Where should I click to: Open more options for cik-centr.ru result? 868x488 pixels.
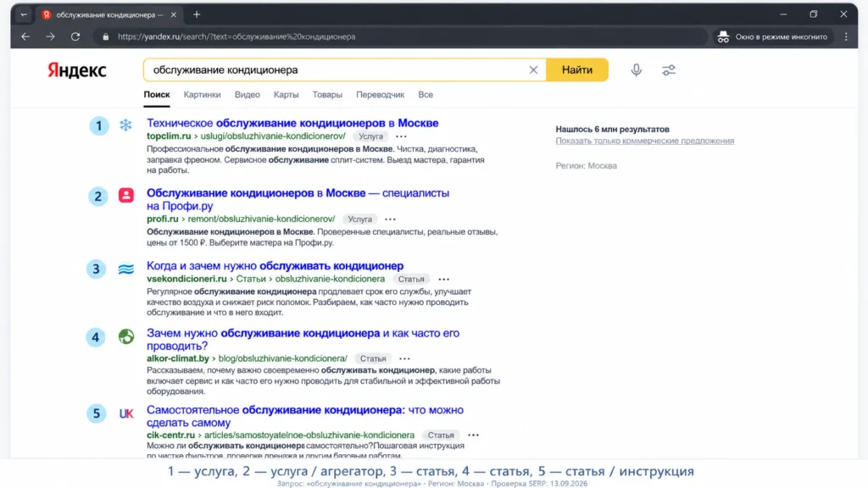click(473, 435)
